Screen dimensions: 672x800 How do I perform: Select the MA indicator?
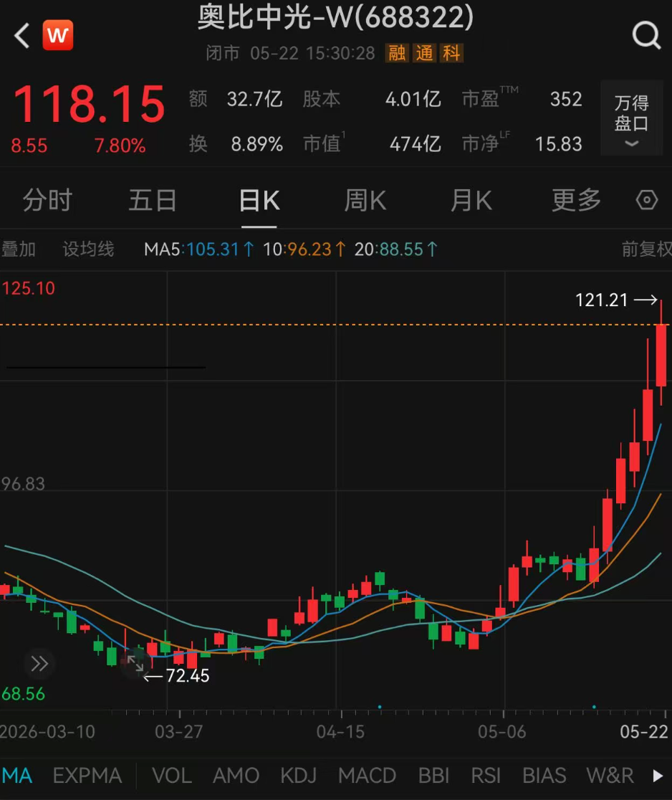coord(16,776)
